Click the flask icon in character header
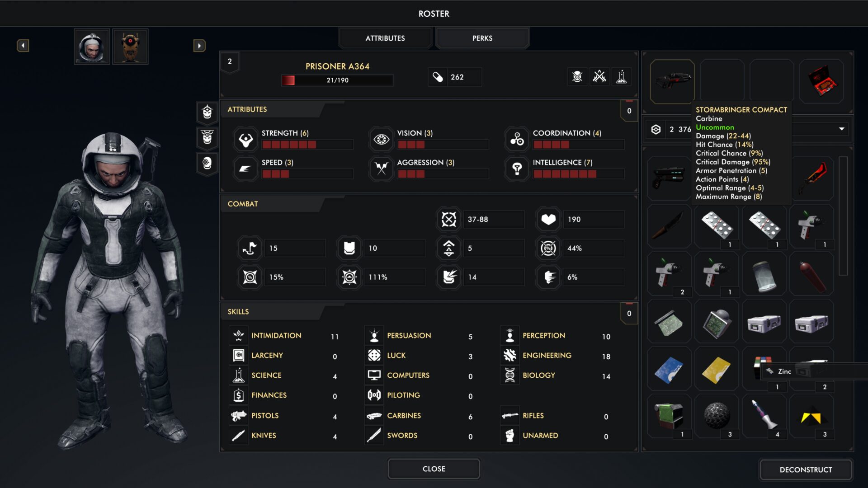Screen dimensions: 868x488 [x=621, y=77]
